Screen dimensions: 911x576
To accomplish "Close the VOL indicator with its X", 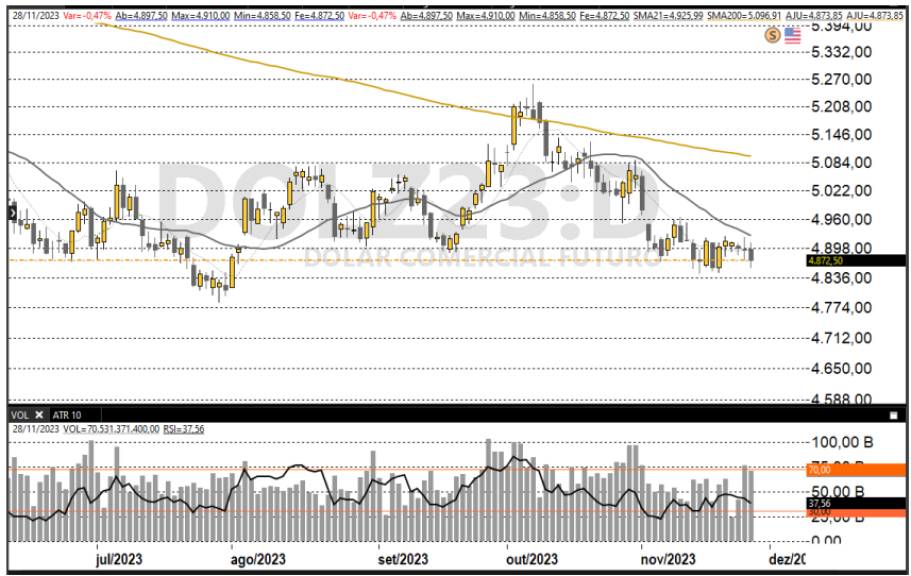I will pos(39,414).
